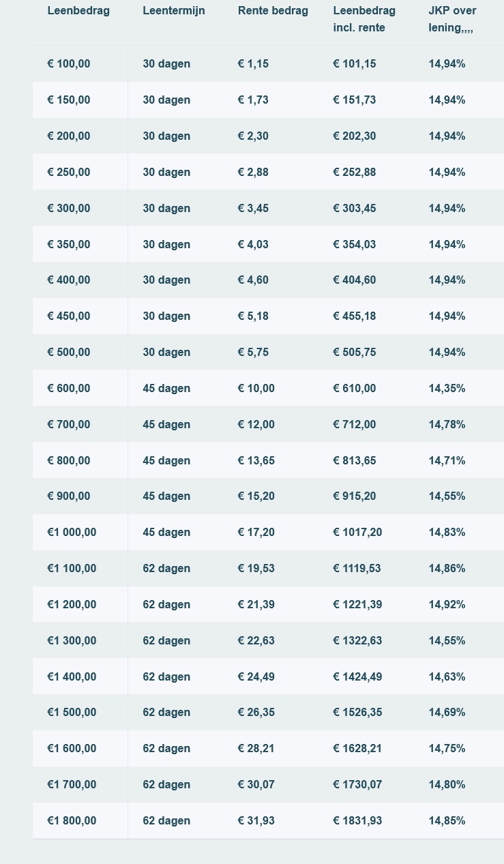Select the 14,35% JKP cell
Screen dimensions: 504x864
(x=447, y=389)
